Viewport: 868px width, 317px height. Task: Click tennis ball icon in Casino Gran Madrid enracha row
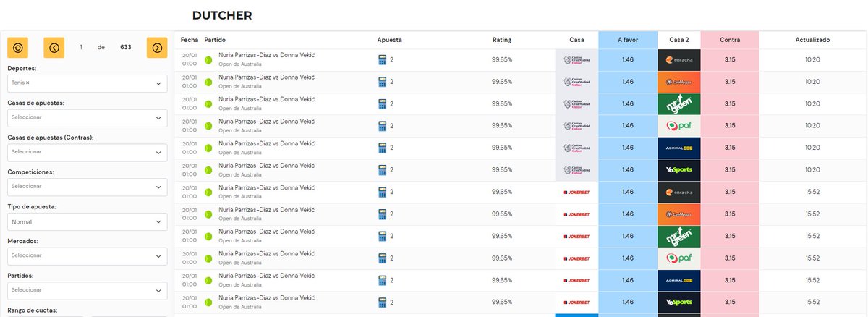(x=208, y=60)
